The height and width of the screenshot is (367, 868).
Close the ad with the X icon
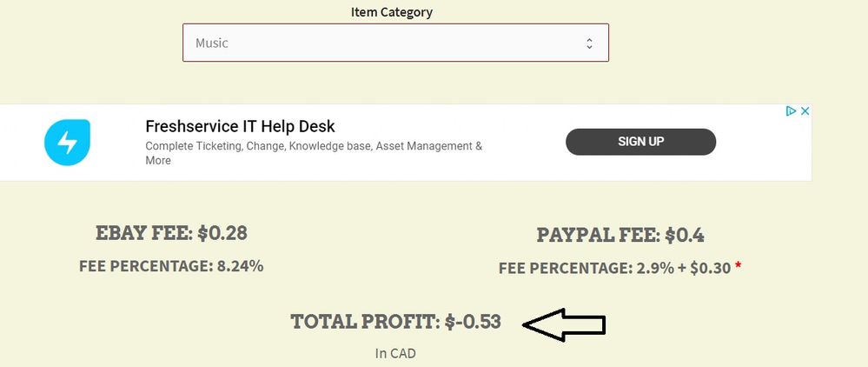point(805,111)
